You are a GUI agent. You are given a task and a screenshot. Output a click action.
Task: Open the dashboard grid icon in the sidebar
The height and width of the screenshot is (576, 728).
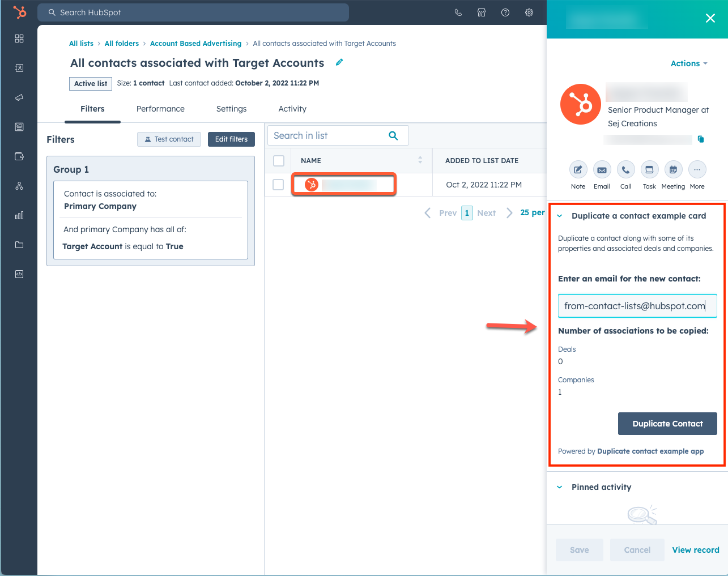click(19, 39)
